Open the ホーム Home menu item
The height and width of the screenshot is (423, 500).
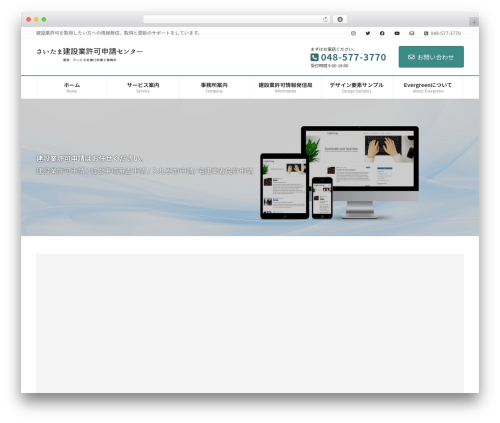click(72, 87)
